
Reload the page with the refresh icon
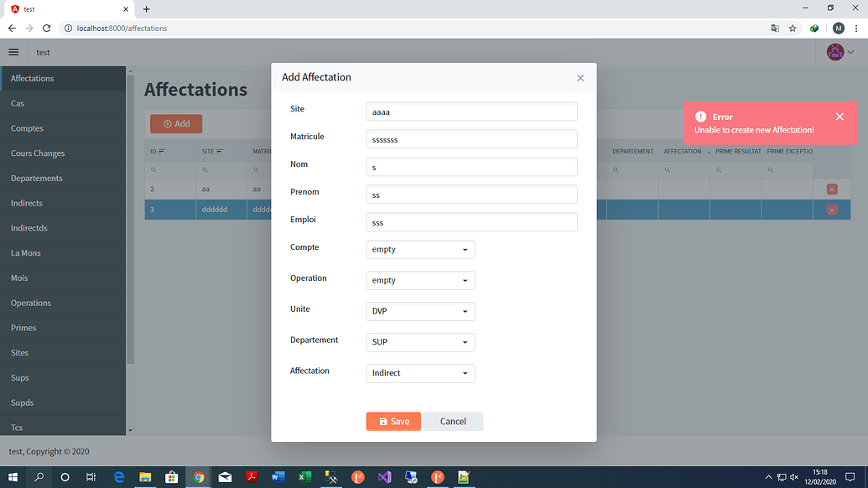pos(46,28)
